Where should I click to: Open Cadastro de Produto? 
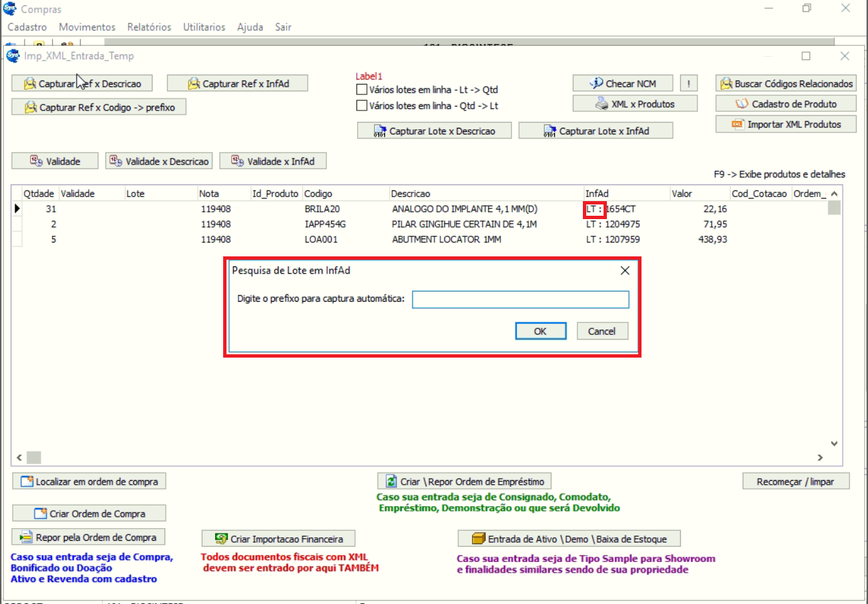pos(786,104)
